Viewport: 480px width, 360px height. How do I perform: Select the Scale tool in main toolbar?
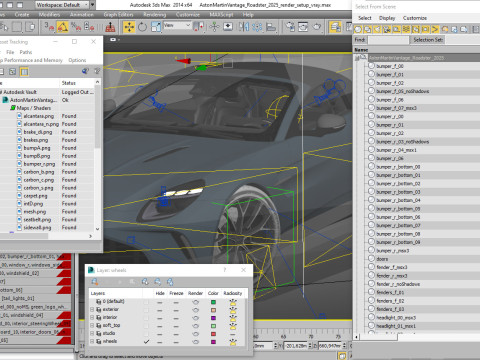tap(156, 27)
